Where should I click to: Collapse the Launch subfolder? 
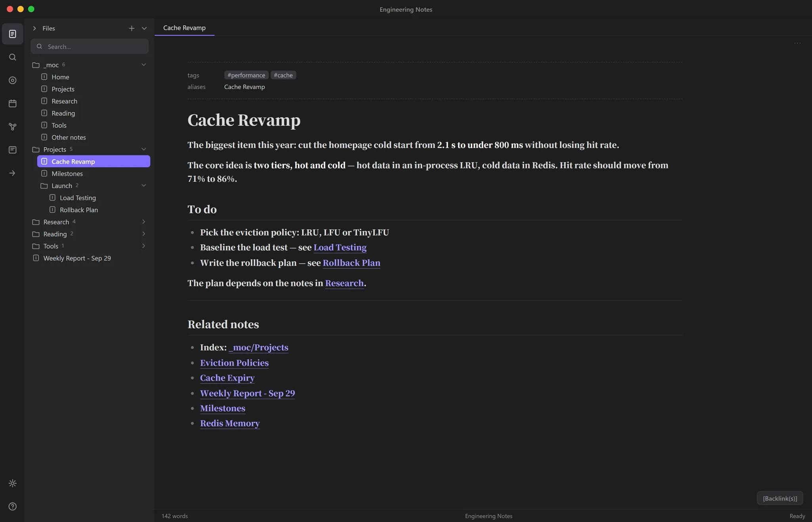click(x=144, y=185)
